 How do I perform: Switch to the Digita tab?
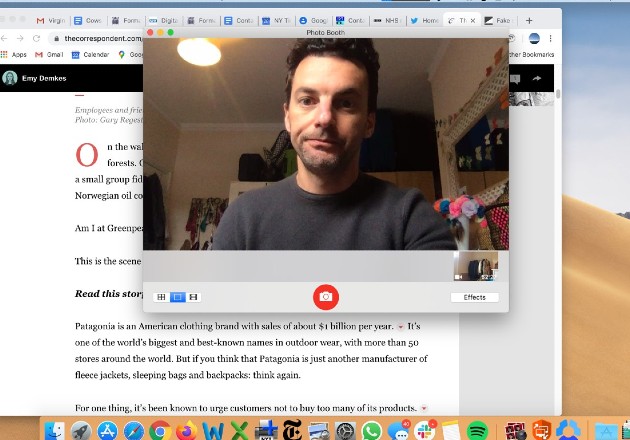point(164,20)
